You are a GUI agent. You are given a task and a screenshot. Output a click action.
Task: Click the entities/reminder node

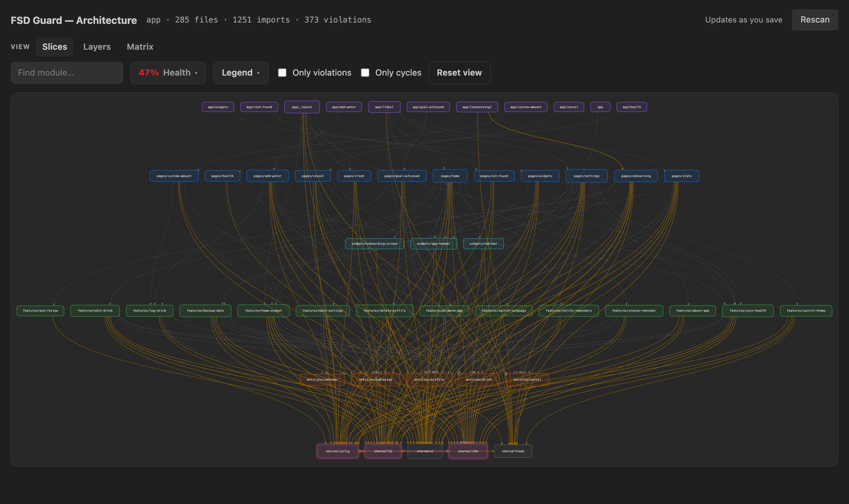tap(322, 380)
